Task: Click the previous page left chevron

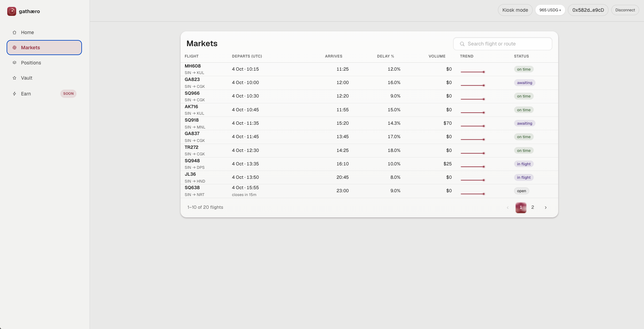Action: (508, 207)
